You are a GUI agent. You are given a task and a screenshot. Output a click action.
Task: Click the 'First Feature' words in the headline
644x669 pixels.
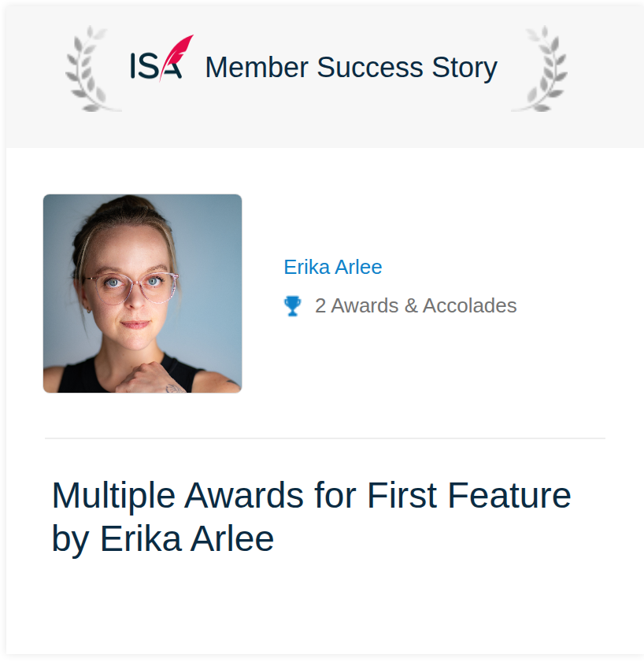[468, 496]
